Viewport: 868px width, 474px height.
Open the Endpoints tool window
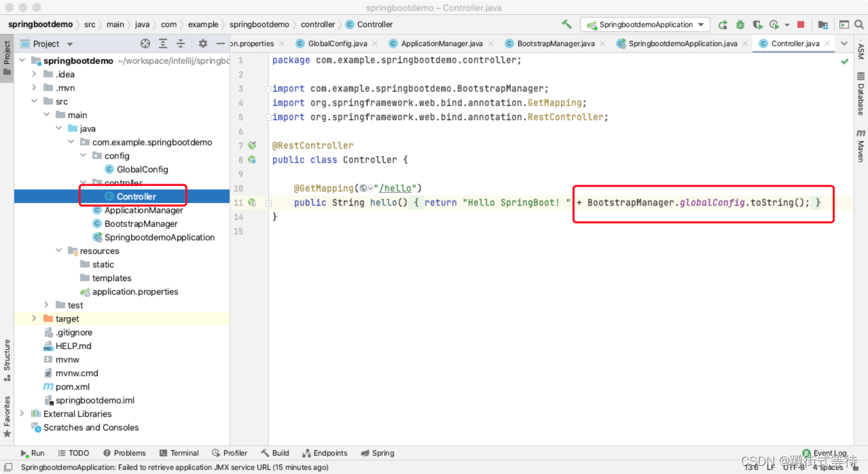pyautogui.click(x=325, y=453)
